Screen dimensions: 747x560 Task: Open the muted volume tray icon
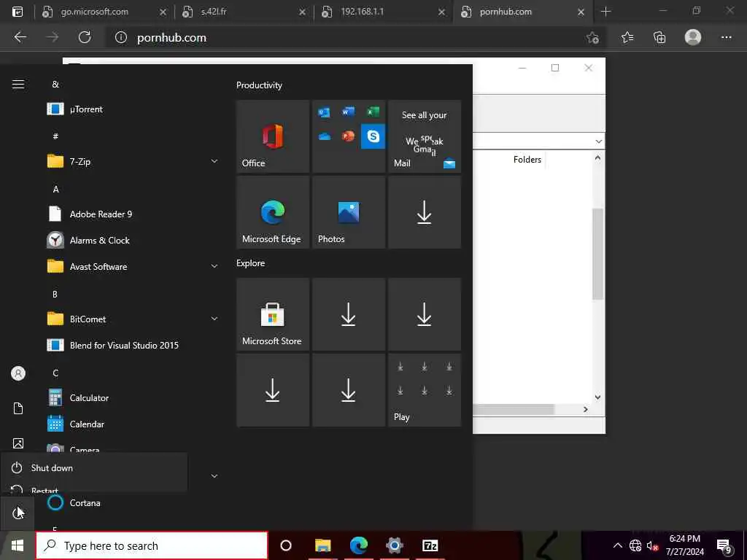[x=652, y=545]
